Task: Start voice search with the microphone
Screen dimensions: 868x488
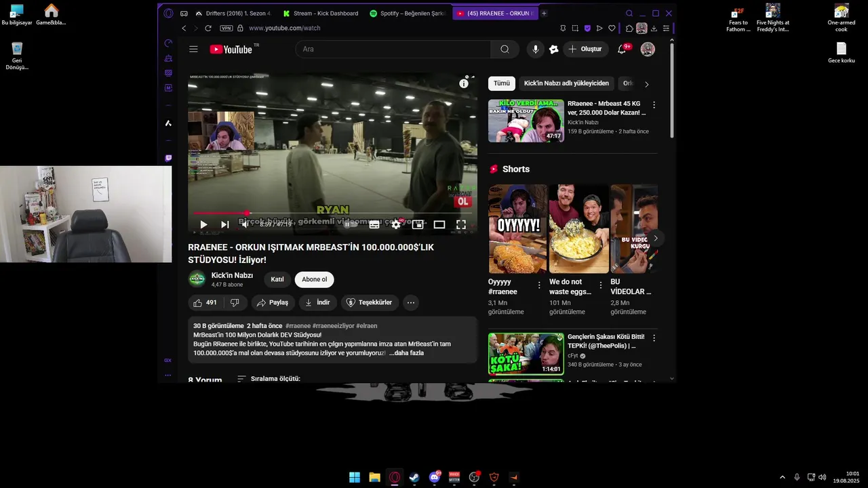Action: 536,49
